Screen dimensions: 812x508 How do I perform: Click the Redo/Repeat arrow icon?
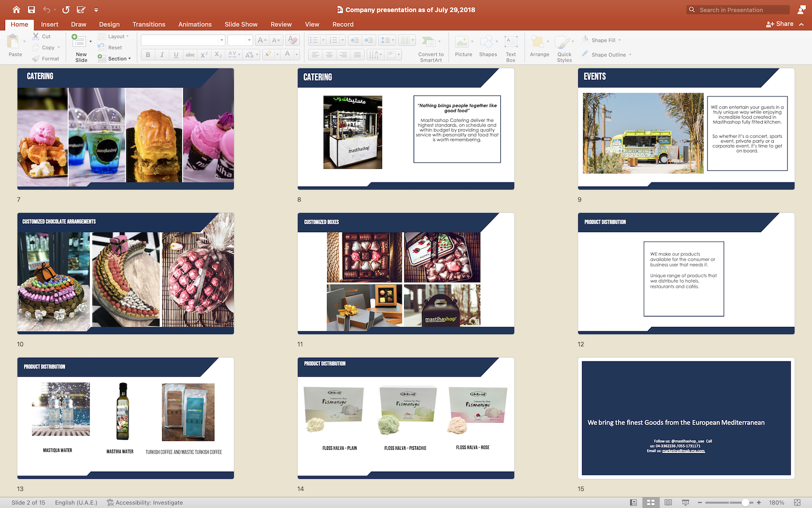[x=66, y=9]
